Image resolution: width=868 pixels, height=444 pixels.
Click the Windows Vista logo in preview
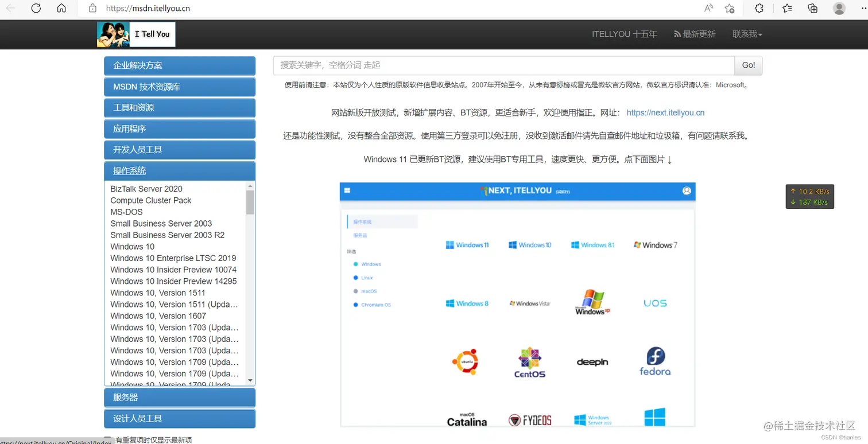pos(530,303)
